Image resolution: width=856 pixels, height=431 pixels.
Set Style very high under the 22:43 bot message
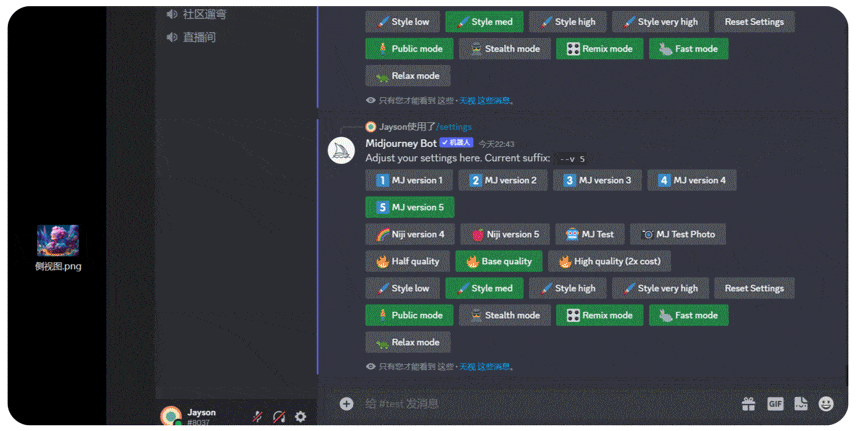[x=660, y=288]
